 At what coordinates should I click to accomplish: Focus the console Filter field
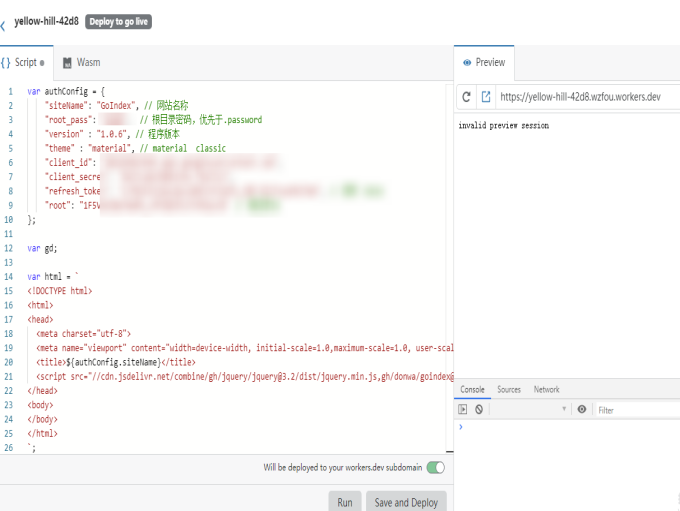(x=638, y=410)
